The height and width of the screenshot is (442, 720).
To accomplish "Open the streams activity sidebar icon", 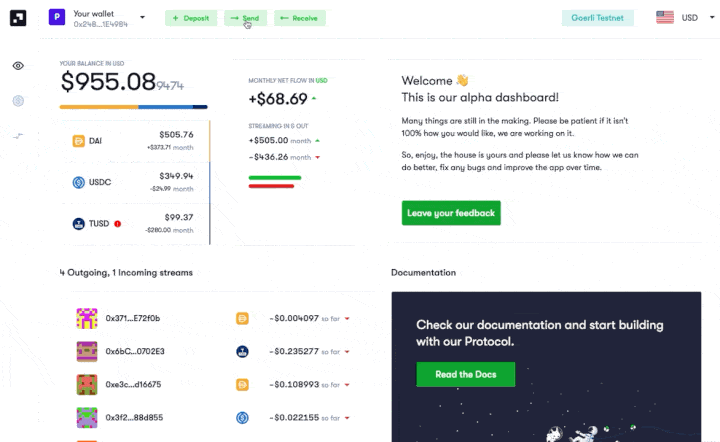I will [x=18, y=135].
